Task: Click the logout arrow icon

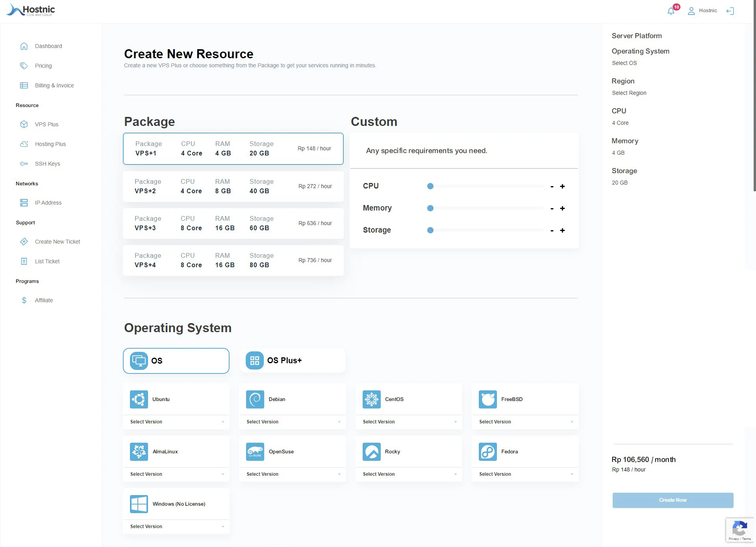Action: coord(730,11)
